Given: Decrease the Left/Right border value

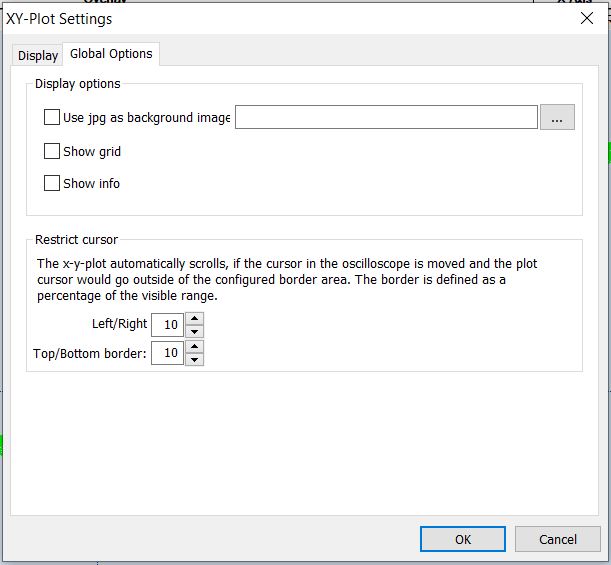Looking at the screenshot, I should click(194, 332).
